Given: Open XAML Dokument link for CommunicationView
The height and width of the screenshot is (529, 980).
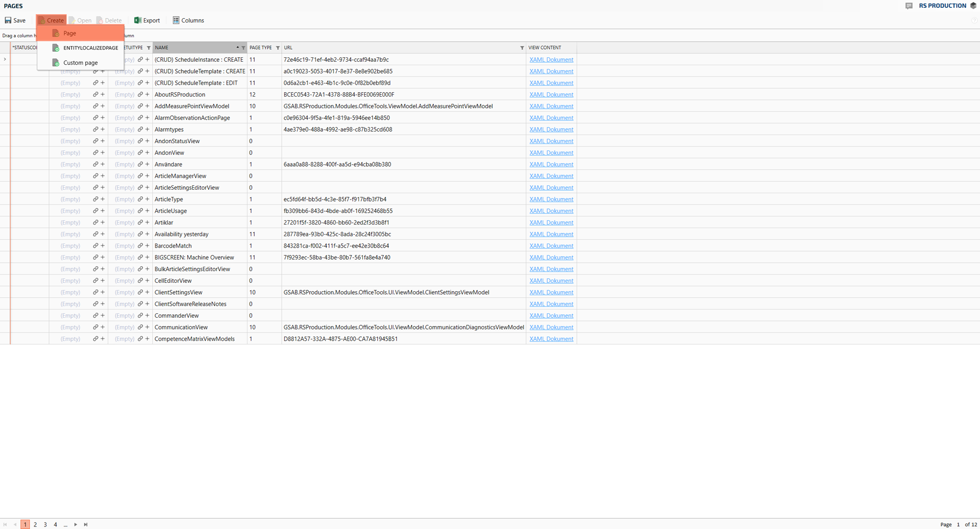Looking at the screenshot, I should tap(551, 327).
